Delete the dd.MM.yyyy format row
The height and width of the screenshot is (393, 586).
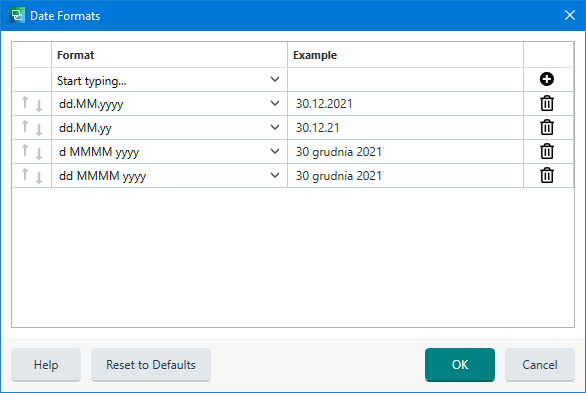coord(547,103)
